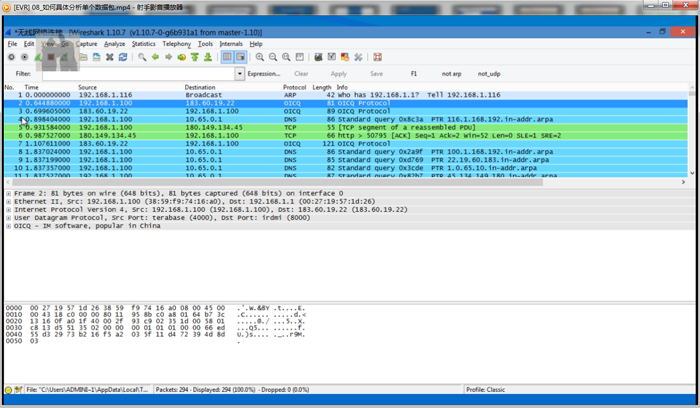
Task: Go back in packet history
Action: point(155,57)
